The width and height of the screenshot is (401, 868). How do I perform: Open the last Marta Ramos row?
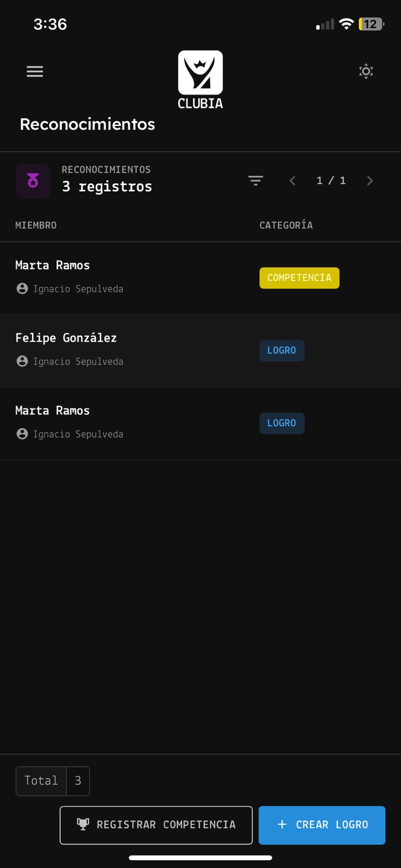(200, 423)
